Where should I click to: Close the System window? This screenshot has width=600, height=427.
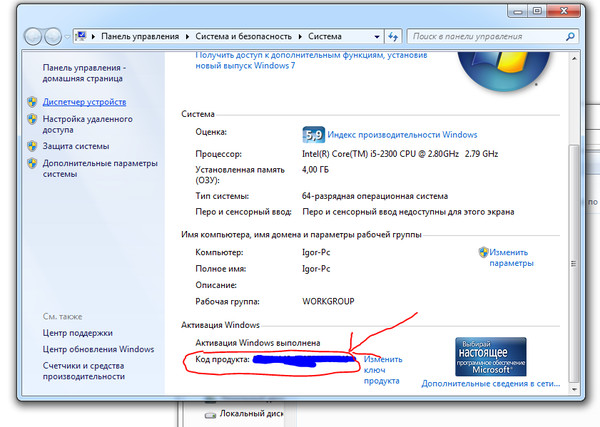point(564,11)
